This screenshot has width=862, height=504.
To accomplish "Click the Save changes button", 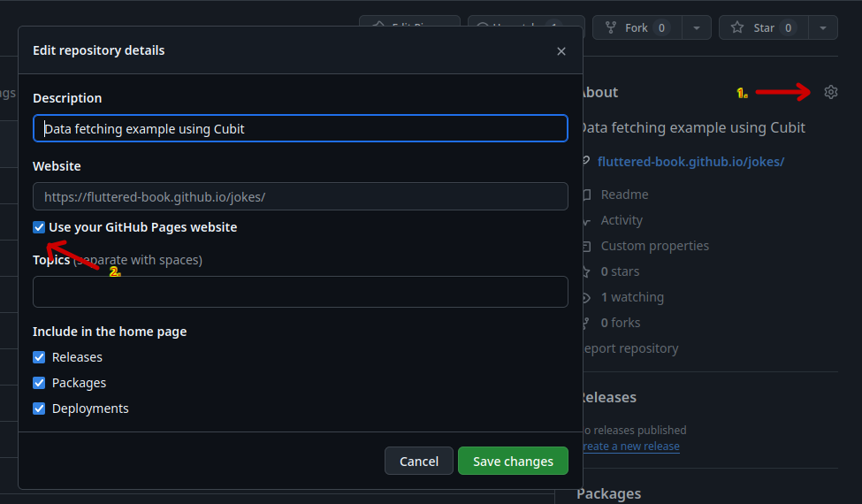I will (x=513, y=461).
